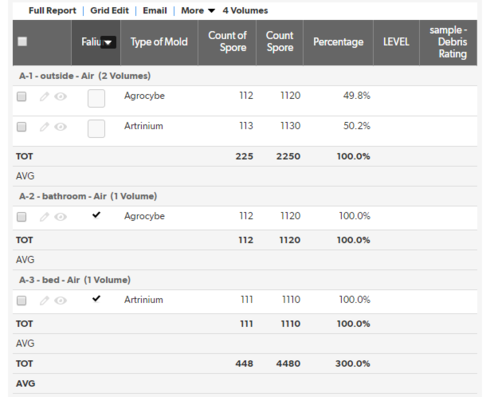Image resolution: width=490 pixels, height=397 pixels.
Task: Edit the Artrinium record in A-3 bed
Action: [44, 301]
